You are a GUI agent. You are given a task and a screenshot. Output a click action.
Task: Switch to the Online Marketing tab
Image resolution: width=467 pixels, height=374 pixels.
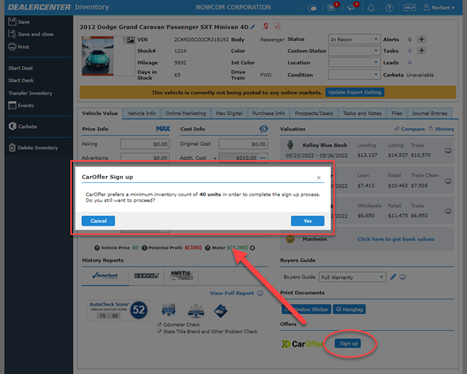pos(186,113)
